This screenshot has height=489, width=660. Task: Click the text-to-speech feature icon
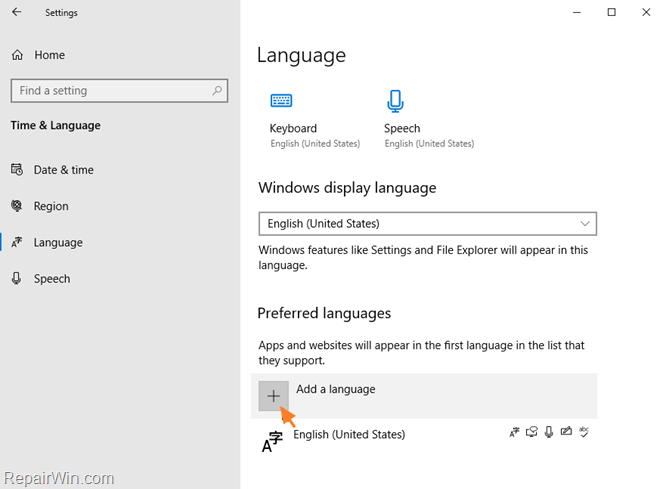pyautogui.click(x=532, y=432)
